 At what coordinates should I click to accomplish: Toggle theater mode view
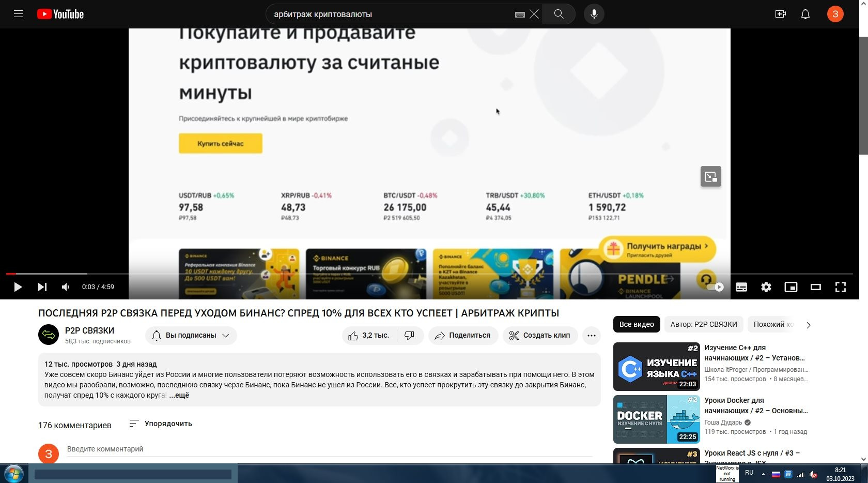pos(816,287)
